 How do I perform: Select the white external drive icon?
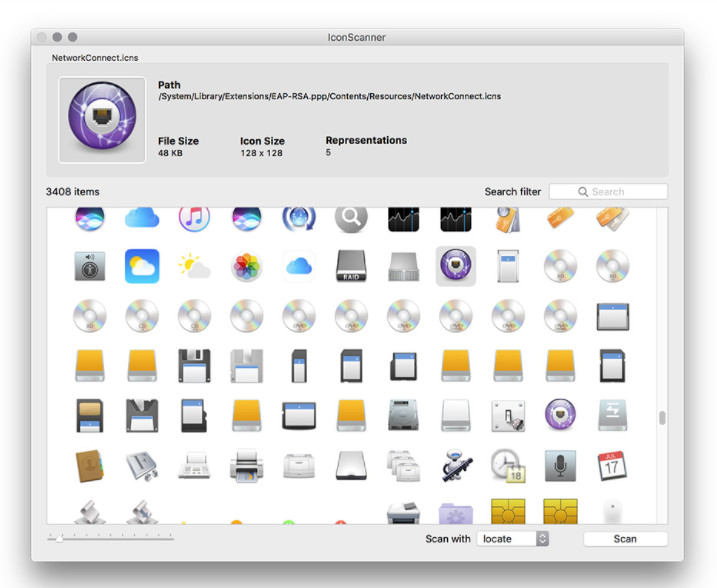[455, 415]
